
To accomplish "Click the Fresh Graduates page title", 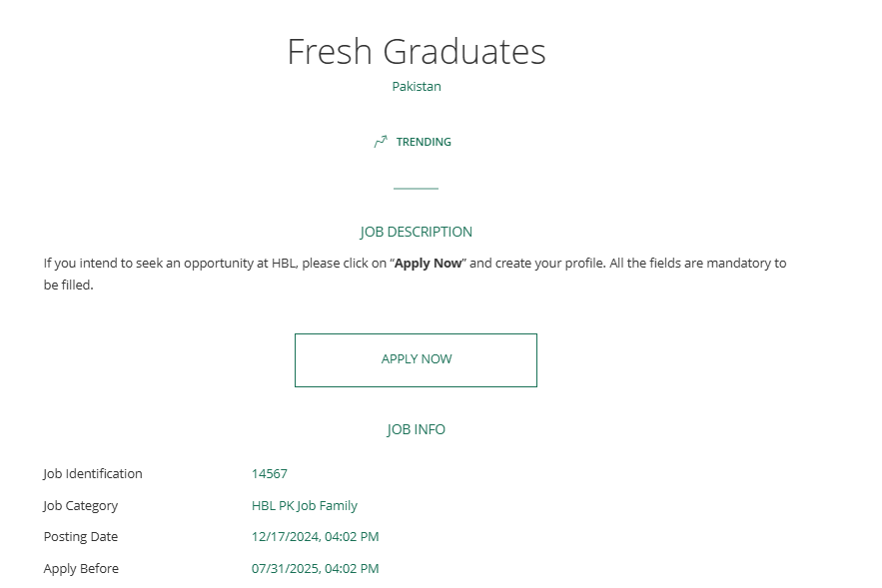I will 417,51.
